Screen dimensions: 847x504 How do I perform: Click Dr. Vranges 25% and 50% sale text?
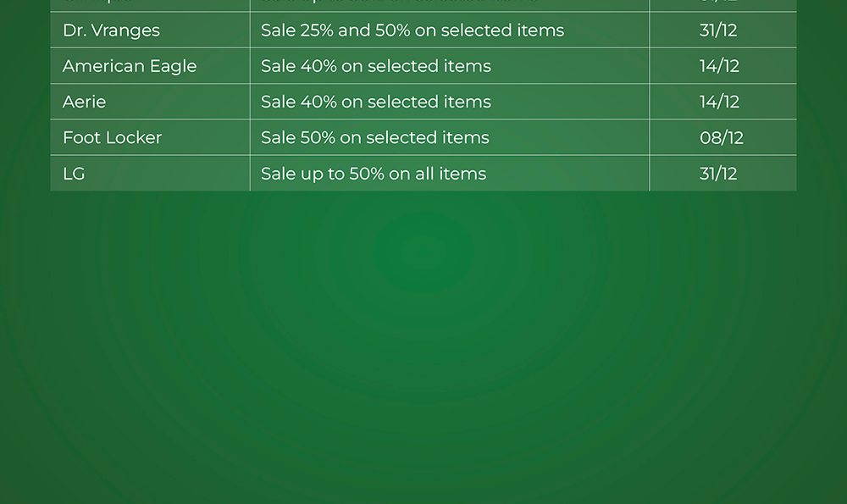coord(412,30)
